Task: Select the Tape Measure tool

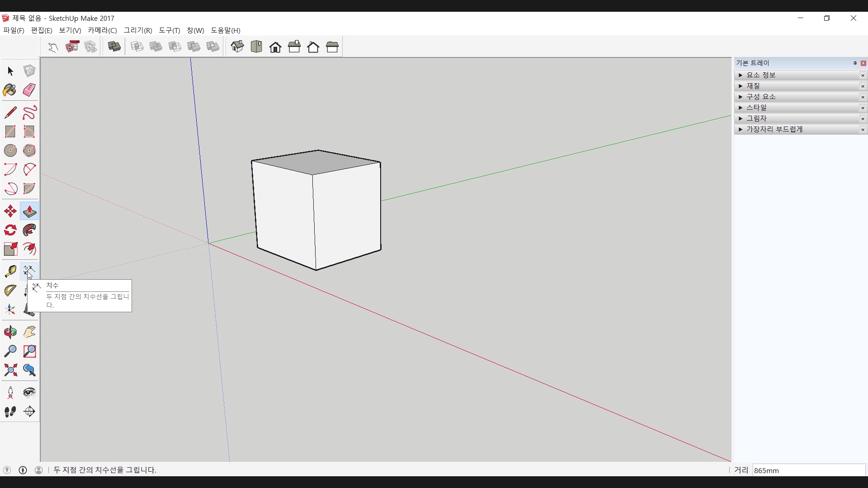Action: click(10, 271)
